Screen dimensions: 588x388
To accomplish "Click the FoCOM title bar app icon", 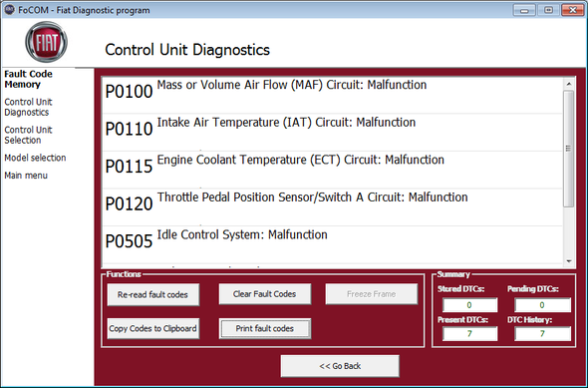I will [x=9, y=10].
